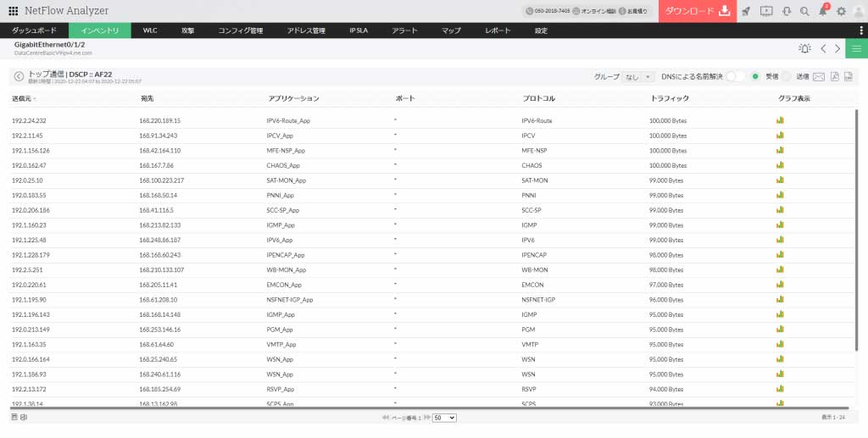This screenshot has height=438, width=868.
Task: Click the alarm siren icon for the interface
Action: click(805, 48)
